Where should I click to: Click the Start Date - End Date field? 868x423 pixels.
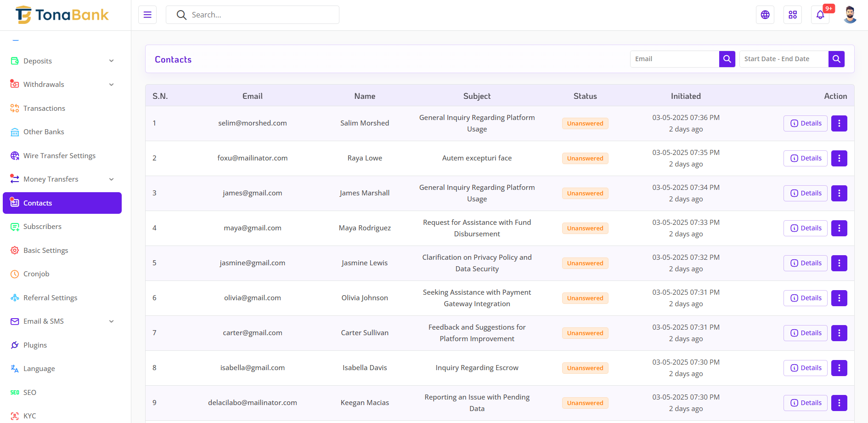[x=783, y=59]
